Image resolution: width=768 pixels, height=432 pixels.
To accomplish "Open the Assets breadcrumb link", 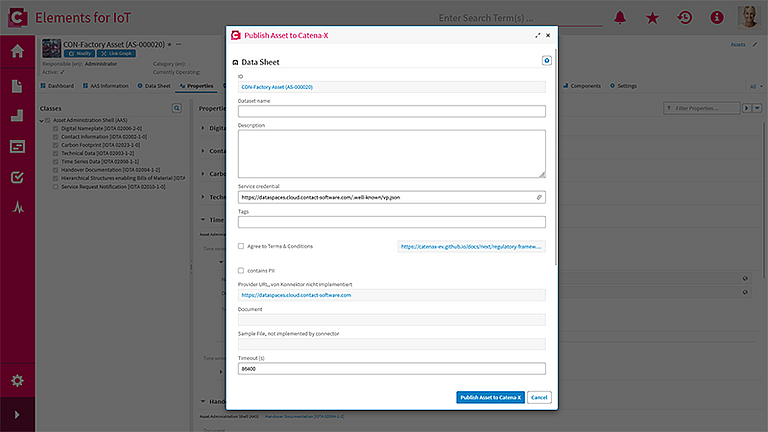I will [x=738, y=45].
